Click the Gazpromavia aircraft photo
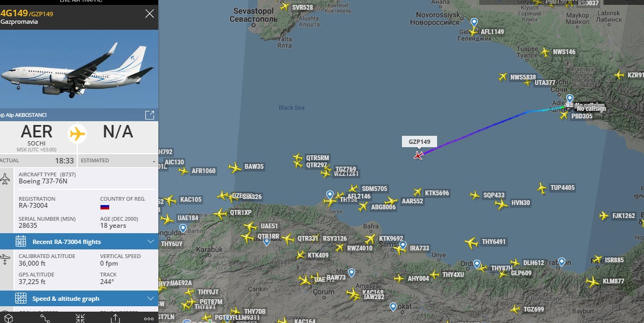This screenshot has height=323, width=644. (x=79, y=69)
